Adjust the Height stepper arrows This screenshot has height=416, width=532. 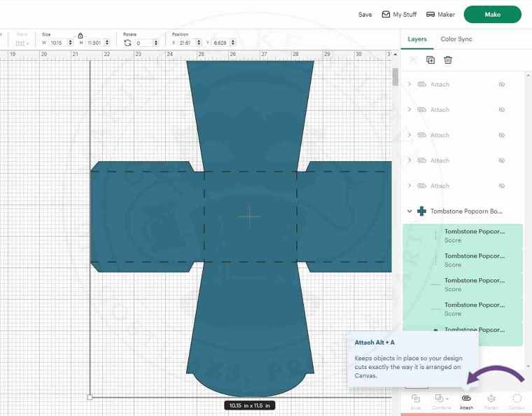(x=107, y=43)
